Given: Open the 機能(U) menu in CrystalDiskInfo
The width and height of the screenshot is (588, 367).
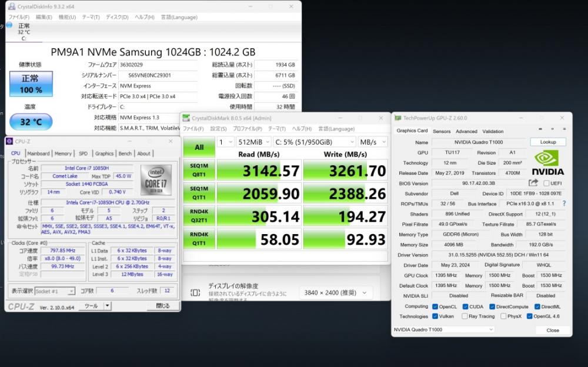Looking at the screenshot, I should (67, 17).
